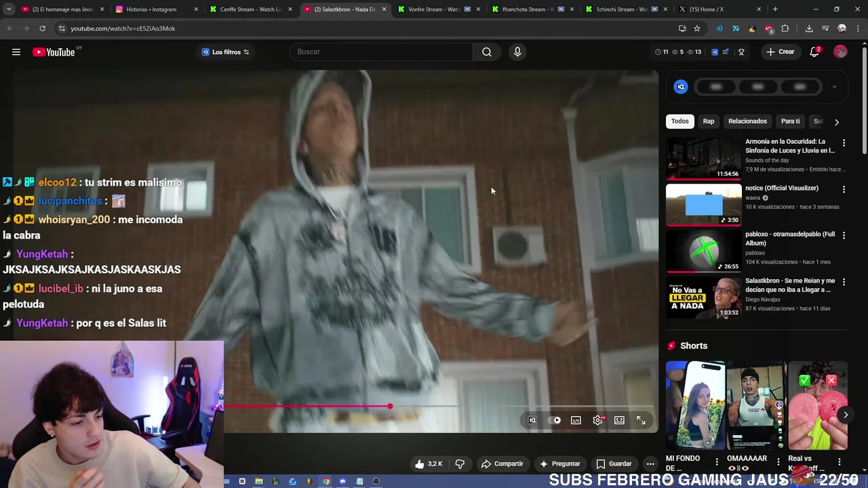
Task: Open the tab search dropdown arrow
Action: pos(9,9)
